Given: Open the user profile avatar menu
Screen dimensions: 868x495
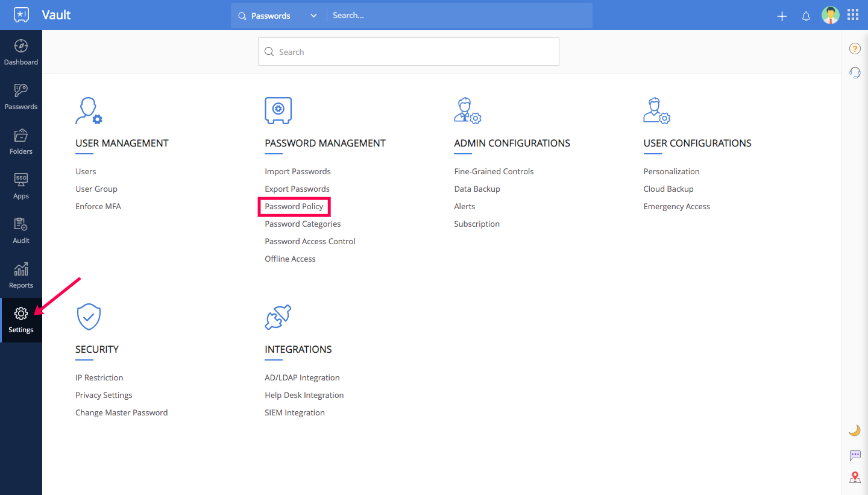Looking at the screenshot, I should (x=830, y=15).
